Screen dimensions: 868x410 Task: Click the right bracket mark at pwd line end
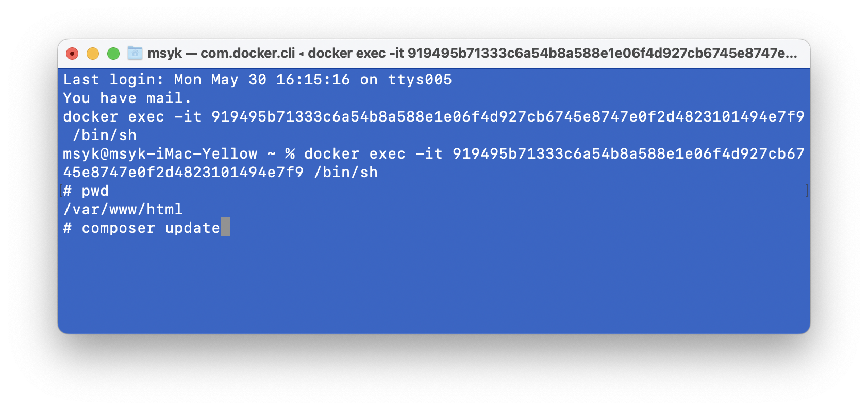click(807, 191)
